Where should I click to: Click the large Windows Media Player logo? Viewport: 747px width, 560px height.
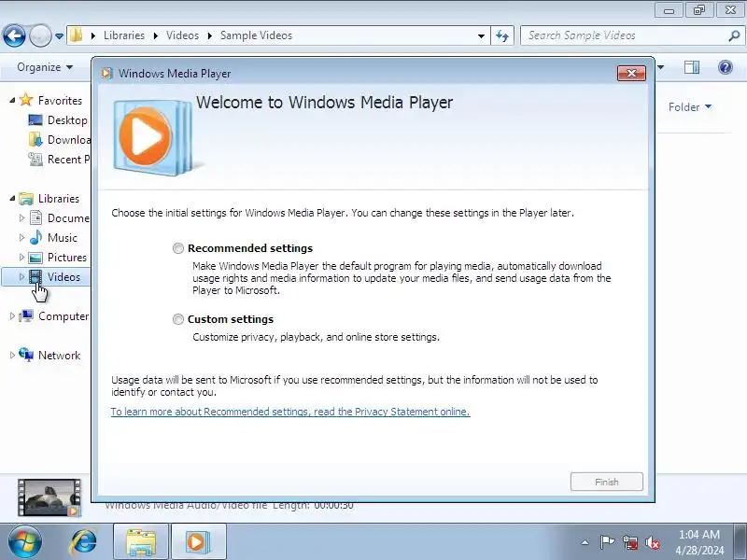point(153,137)
